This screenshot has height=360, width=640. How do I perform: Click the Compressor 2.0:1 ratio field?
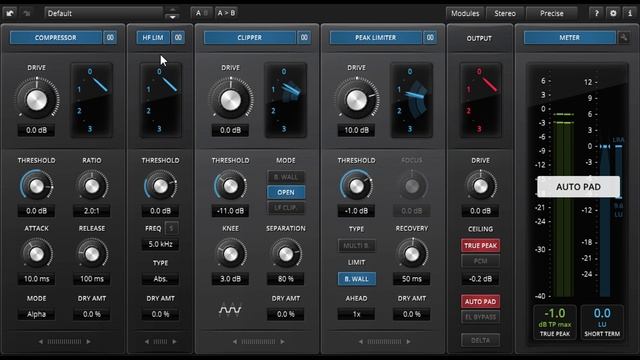click(92, 211)
